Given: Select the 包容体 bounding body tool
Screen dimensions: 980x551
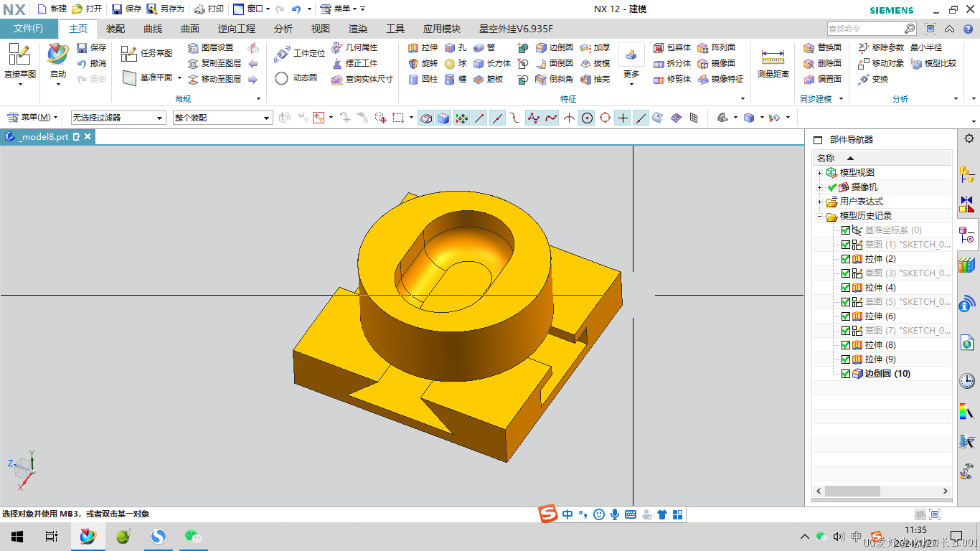Looking at the screenshot, I should pos(672,47).
